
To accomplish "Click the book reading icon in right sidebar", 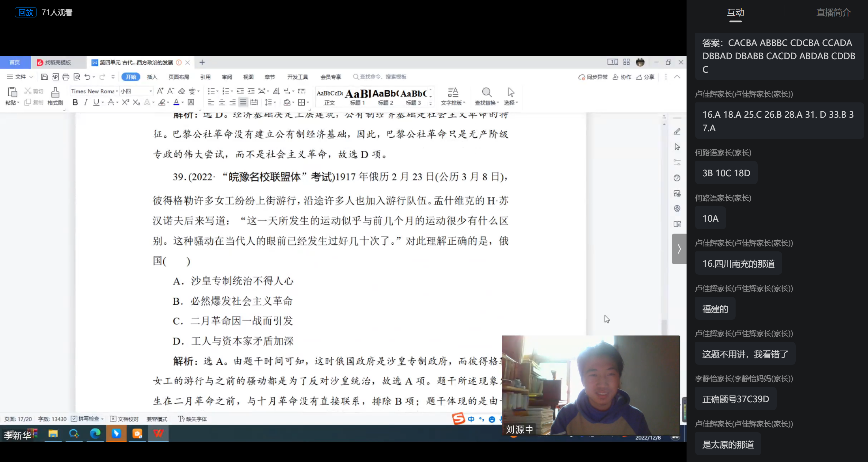I will pos(677,224).
